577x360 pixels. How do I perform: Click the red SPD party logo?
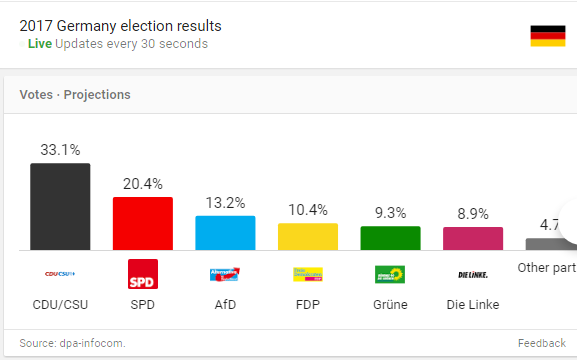point(143,274)
